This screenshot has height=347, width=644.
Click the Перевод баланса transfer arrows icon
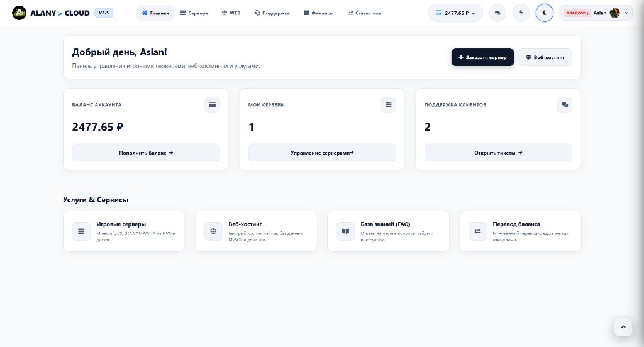click(x=478, y=231)
